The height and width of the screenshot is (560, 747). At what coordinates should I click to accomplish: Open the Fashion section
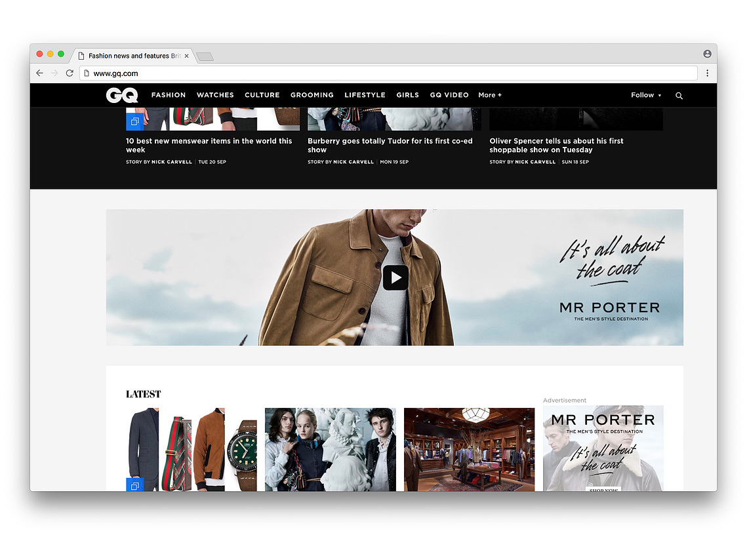[169, 95]
